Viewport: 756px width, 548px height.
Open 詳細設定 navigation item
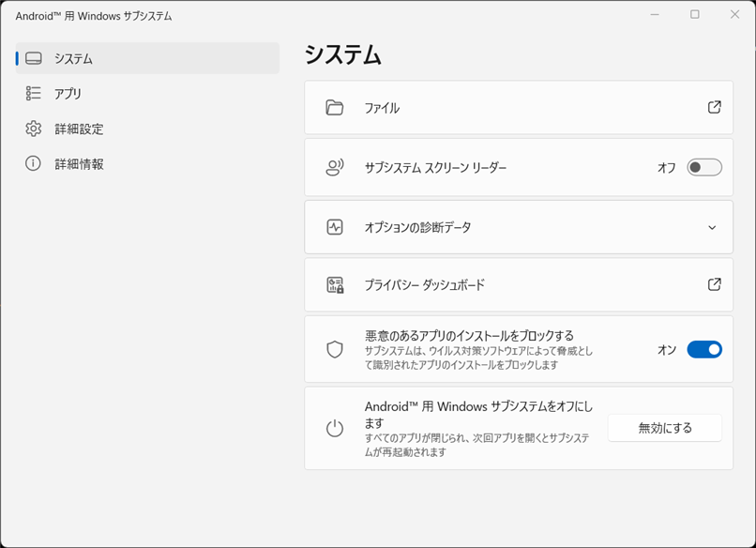tap(147, 129)
